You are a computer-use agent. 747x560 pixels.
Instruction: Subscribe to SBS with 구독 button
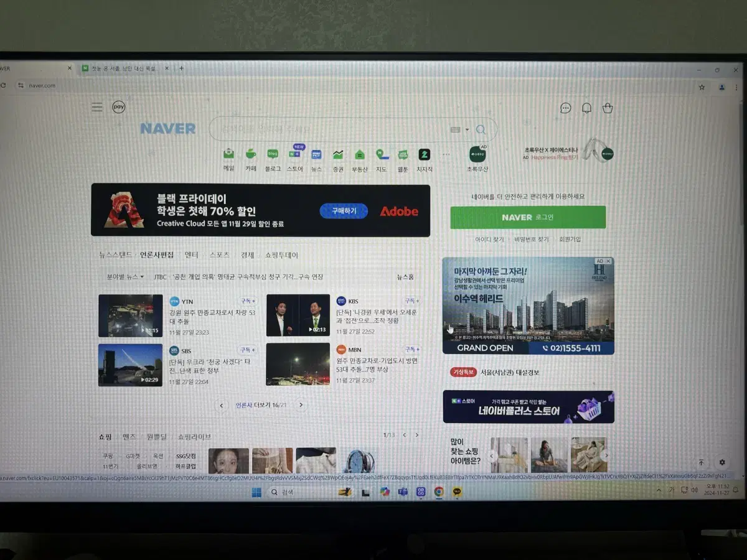tap(247, 350)
